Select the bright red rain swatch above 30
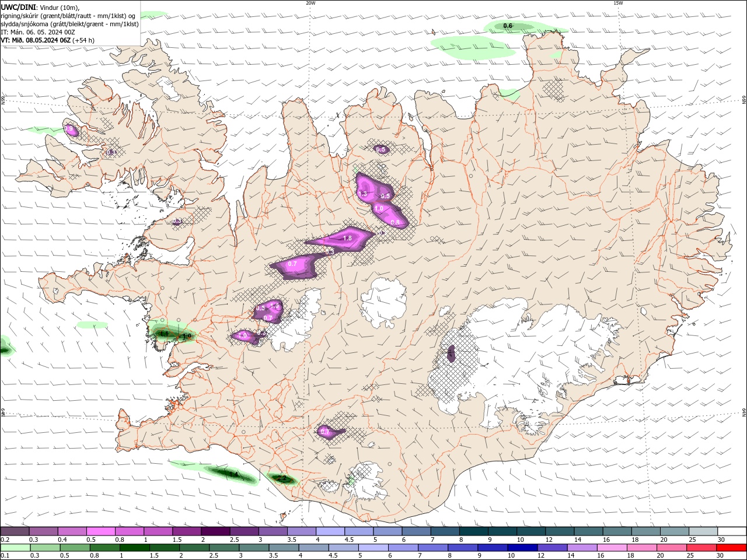Screen dimensions: 747x560 (x=731, y=548)
